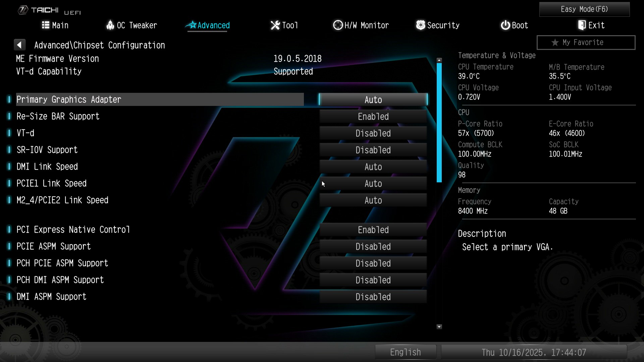Image resolution: width=644 pixels, height=362 pixels.
Task: Toggle the Re-Size BAR Support Enabled setting
Action: (x=373, y=117)
